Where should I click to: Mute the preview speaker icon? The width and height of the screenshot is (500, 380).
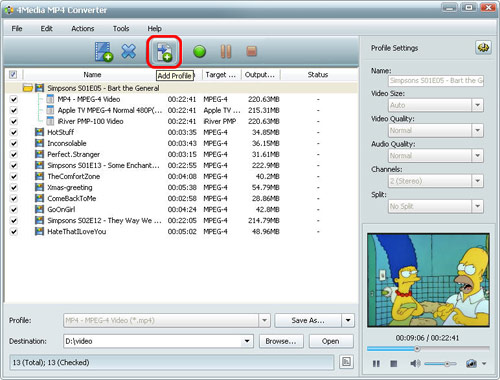pyautogui.click(x=415, y=363)
